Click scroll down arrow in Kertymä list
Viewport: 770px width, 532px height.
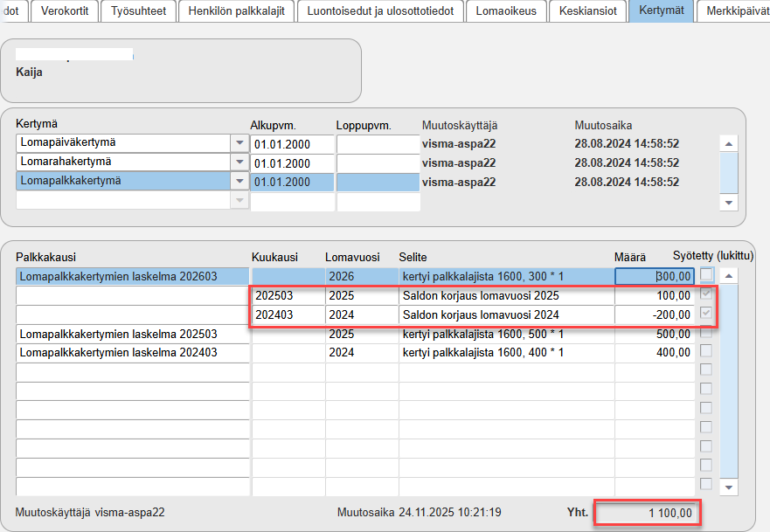(729, 202)
